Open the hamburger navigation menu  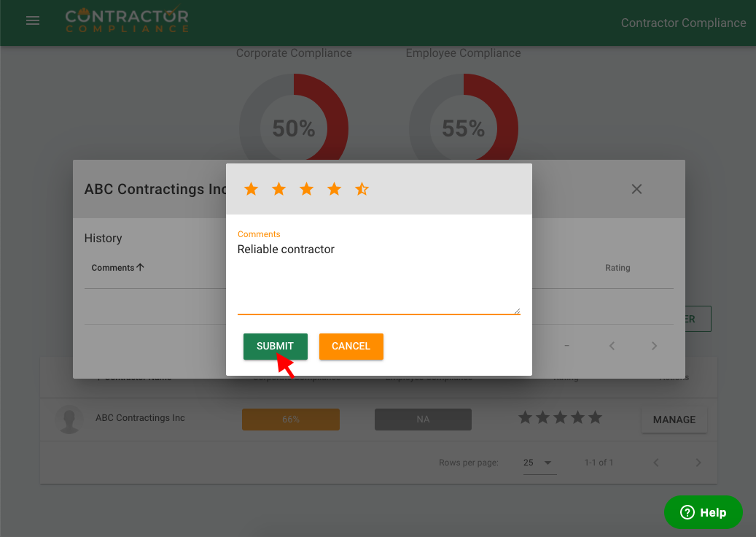33,21
